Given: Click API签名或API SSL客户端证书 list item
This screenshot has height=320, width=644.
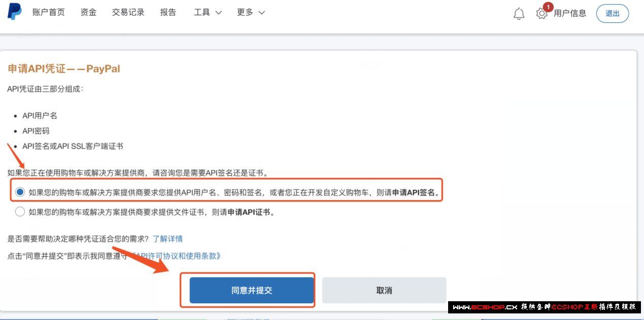Looking at the screenshot, I should click(x=73, y=146).
